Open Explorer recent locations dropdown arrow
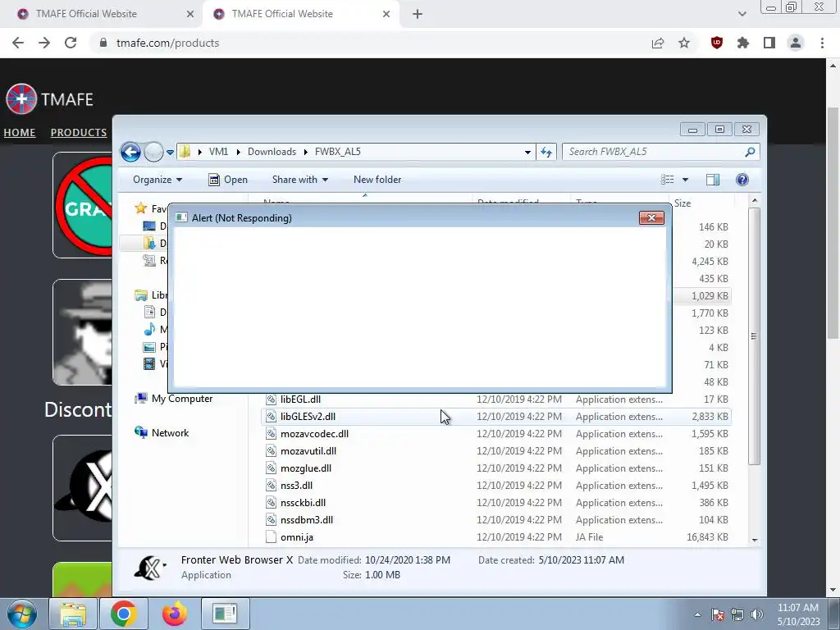Image resolution: width=840 pixels, height=630 pixels. [x=170, y=152]
